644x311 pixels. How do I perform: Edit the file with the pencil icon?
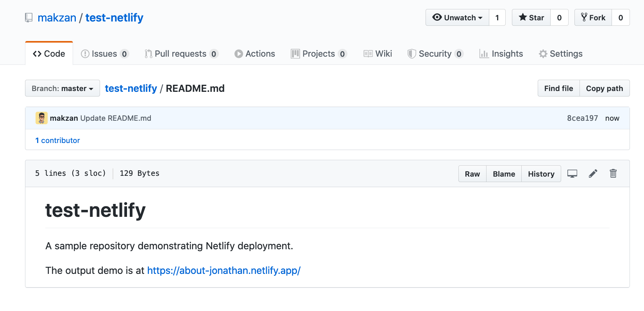(x=593, y=174)
